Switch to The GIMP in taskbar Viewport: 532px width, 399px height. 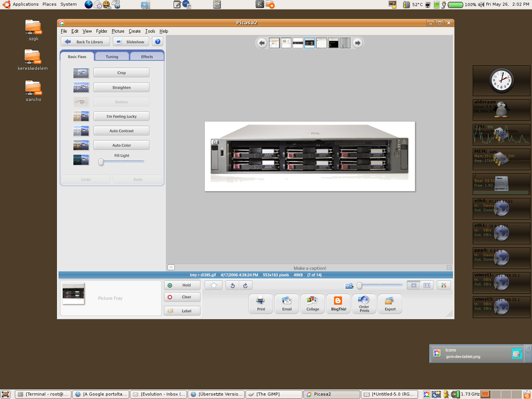tap(274, 394)
